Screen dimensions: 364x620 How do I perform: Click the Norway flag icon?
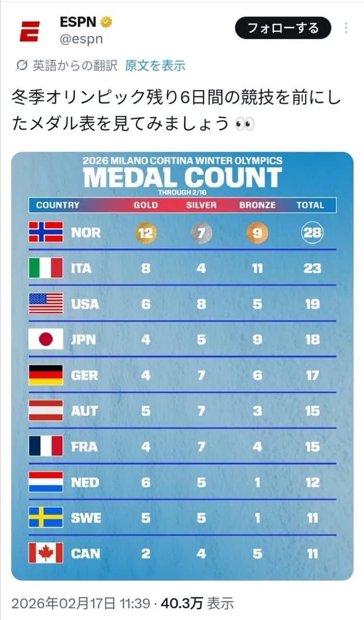[x=46, y=233]
